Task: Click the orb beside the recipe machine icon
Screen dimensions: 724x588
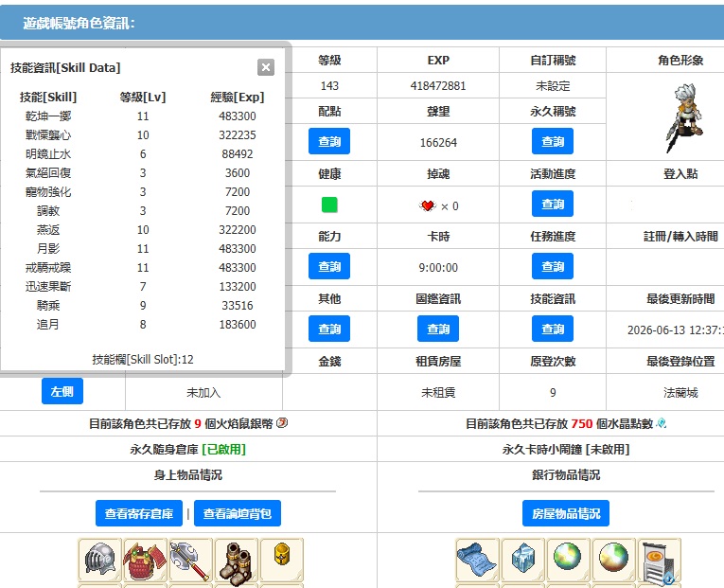Action: coord(613,557)
